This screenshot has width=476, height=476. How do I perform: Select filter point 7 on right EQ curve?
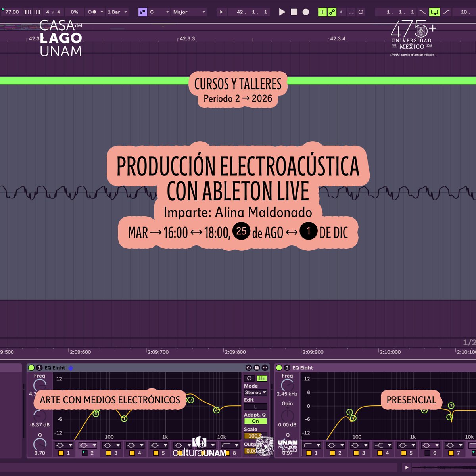pyautogui.click(x=451, y=405)
